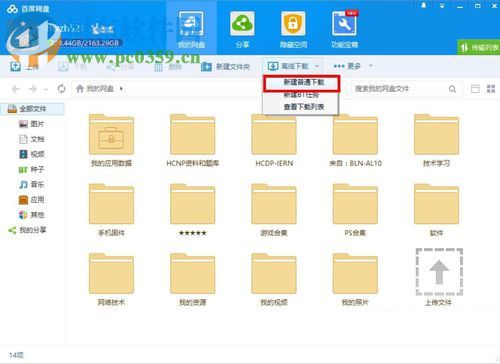
Task: Select the 我的应用数据 folder
Action: coord(111,140)
